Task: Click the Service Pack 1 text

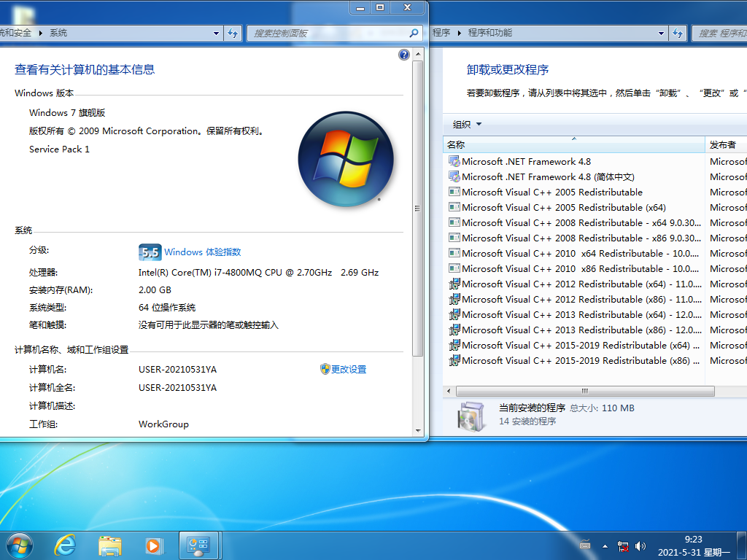Action: (x=59, y=149)
